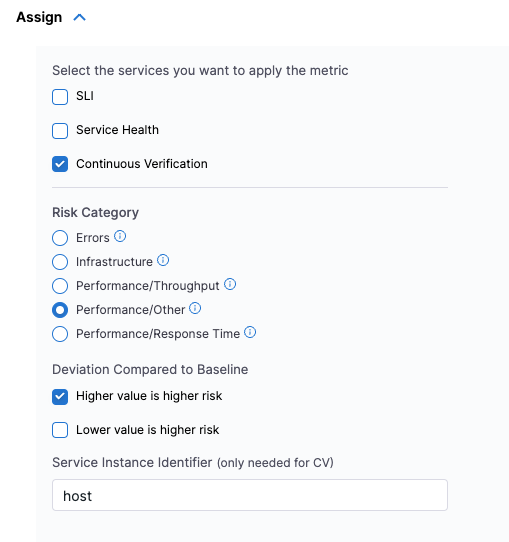
Task: Uncheck Higher value is higher risk
Action: [x=60, y=396]
